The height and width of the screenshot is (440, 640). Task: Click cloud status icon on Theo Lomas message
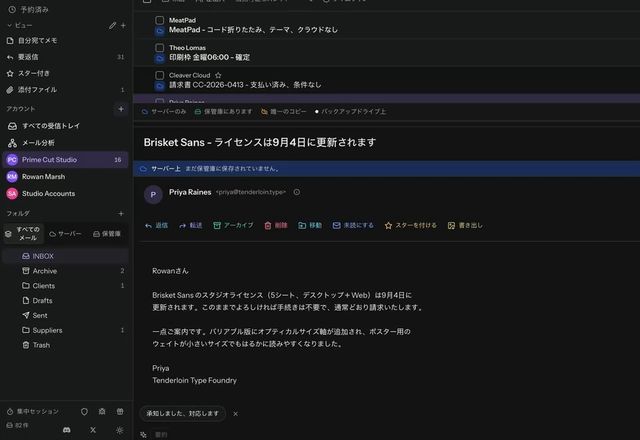coord(160,58)
